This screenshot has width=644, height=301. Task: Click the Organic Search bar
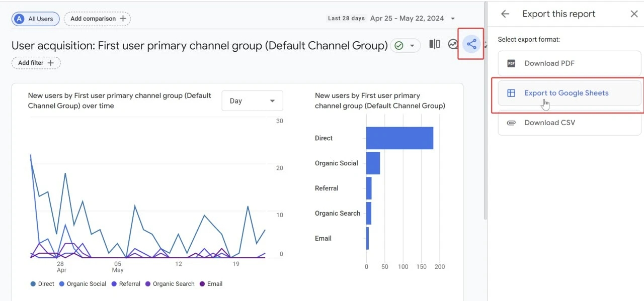(369, 214)
